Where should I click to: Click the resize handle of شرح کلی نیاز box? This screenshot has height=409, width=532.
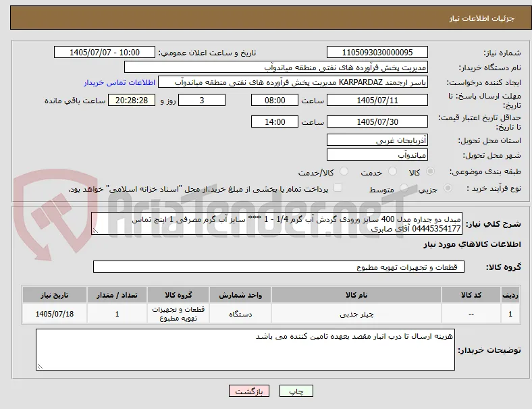tap(95, 231)
